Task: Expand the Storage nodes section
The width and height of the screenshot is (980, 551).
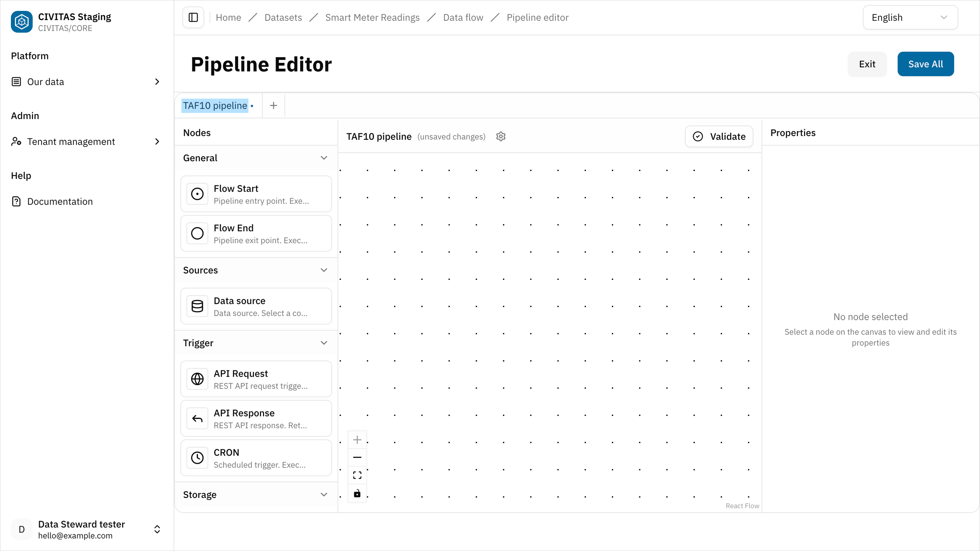Action: coord(324,494)
